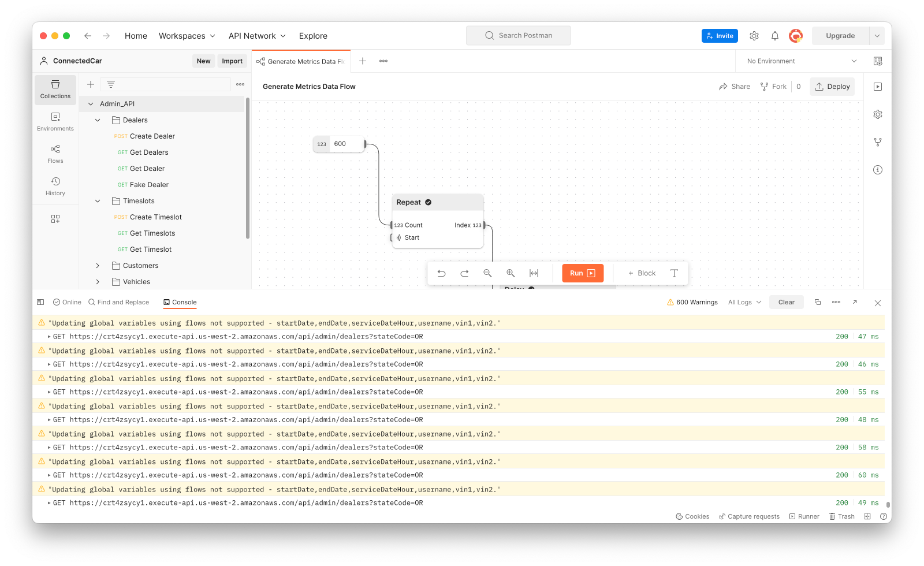Open tab options three-dot menu
924x566 pixels.
point(383,61)
